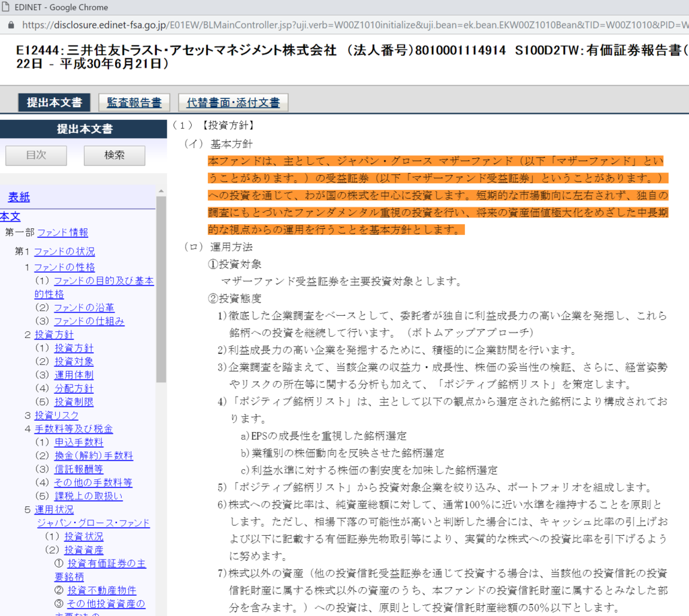Click マザーファンド受益証券を主要投資対象とします text
The image size is (689, 616).
click(x=341, y=281)
